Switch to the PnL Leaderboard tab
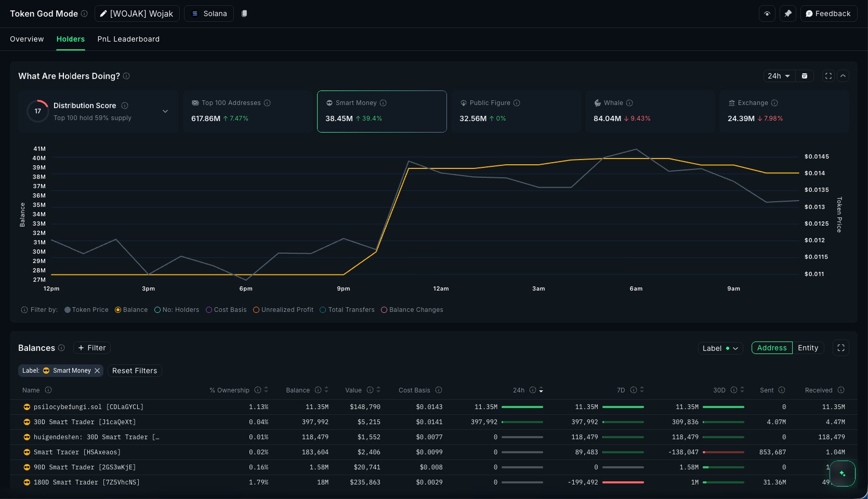 pos(128,39)
